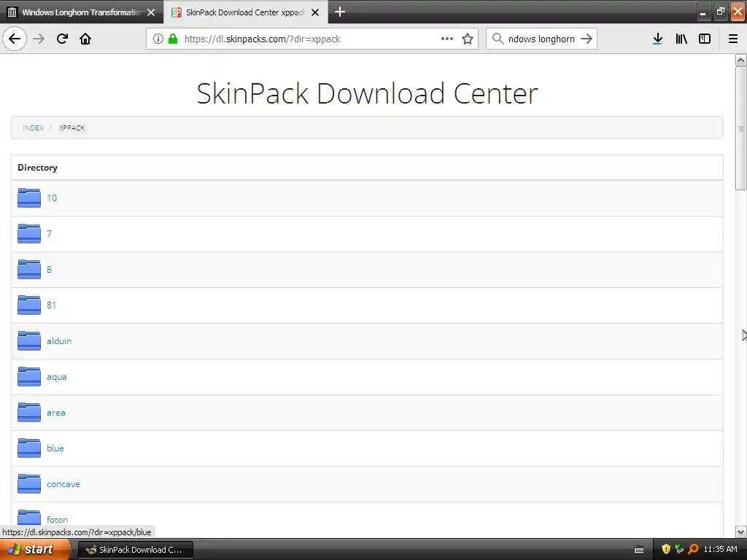Open the folder named 81
Viewport: 747px width, 560px height.
[52, 306]
